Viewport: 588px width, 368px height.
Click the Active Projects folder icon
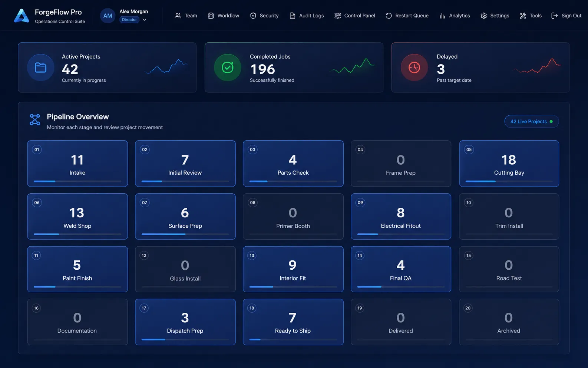pyautogui.click(x=41, y=68)
